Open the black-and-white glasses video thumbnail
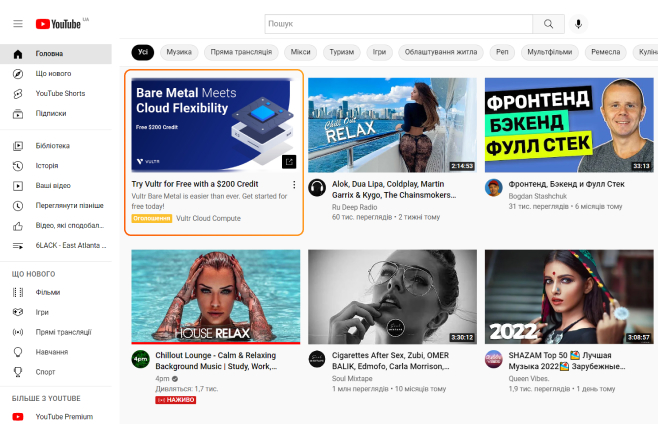The height and width of the screenshot is (435, 658). [392, 297]
